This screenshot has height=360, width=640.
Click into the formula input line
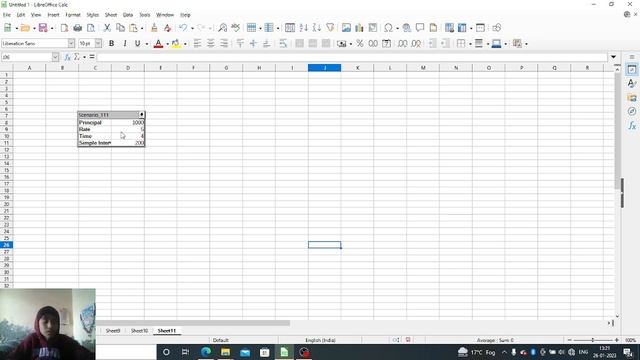[352, 57]
